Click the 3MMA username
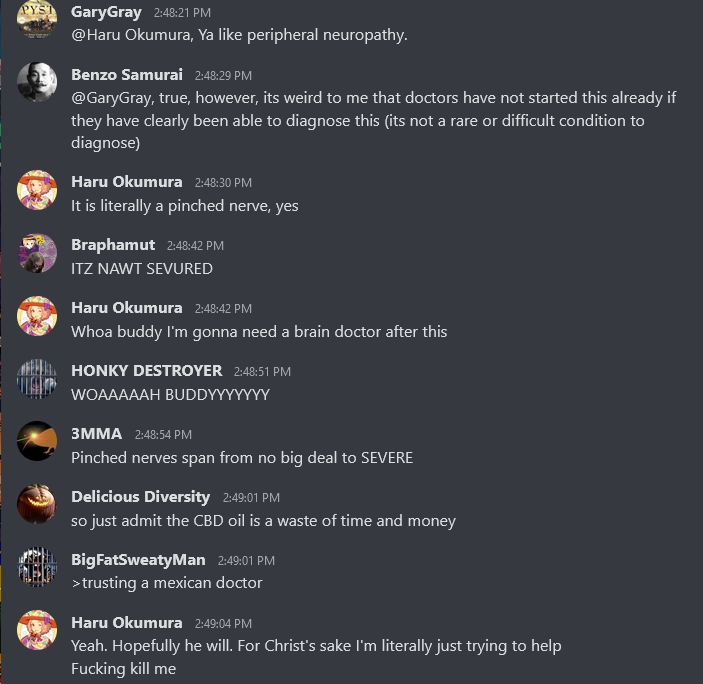The image size is (703, 684). pyautogui.click(x=96, y=433)
